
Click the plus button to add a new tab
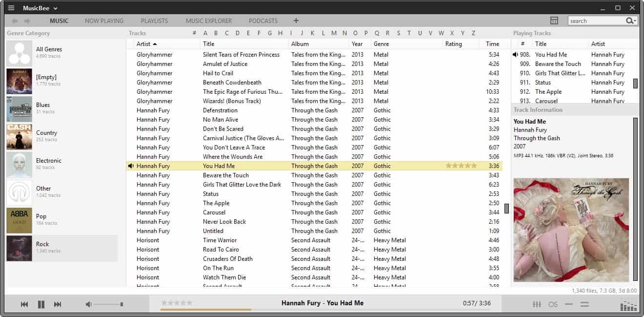point(296,21)
